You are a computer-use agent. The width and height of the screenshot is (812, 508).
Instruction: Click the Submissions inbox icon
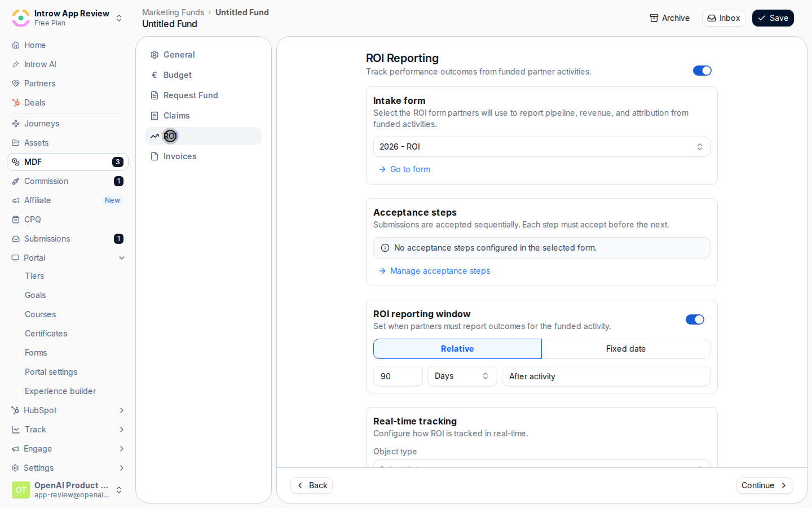[x=16, y=239]
